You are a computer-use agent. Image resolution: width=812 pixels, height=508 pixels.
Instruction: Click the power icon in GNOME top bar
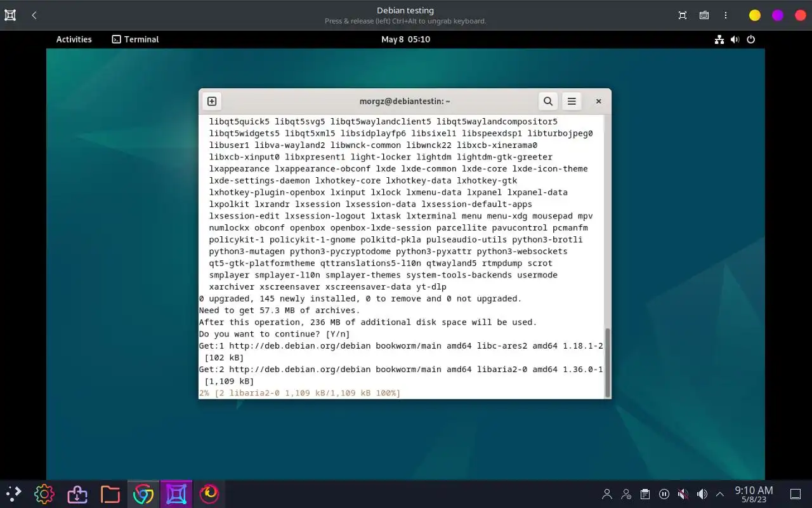pyautogui.click(x=751, y=39)
